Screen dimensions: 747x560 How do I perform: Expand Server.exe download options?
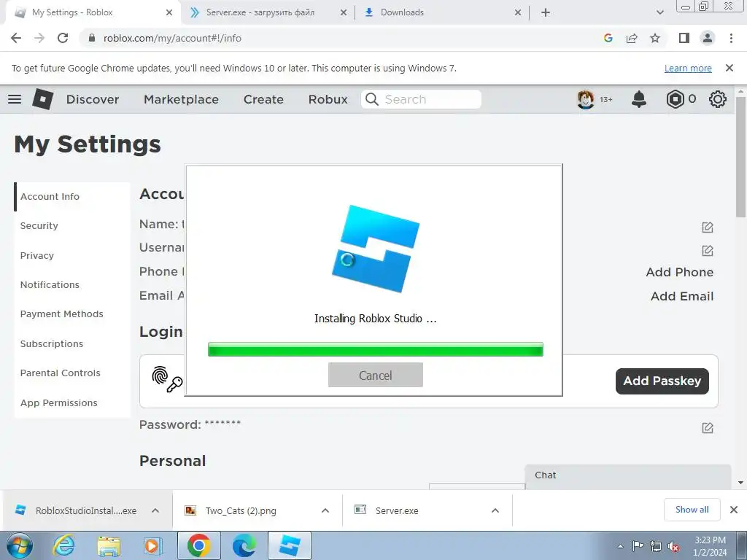(x=495, y=510)
